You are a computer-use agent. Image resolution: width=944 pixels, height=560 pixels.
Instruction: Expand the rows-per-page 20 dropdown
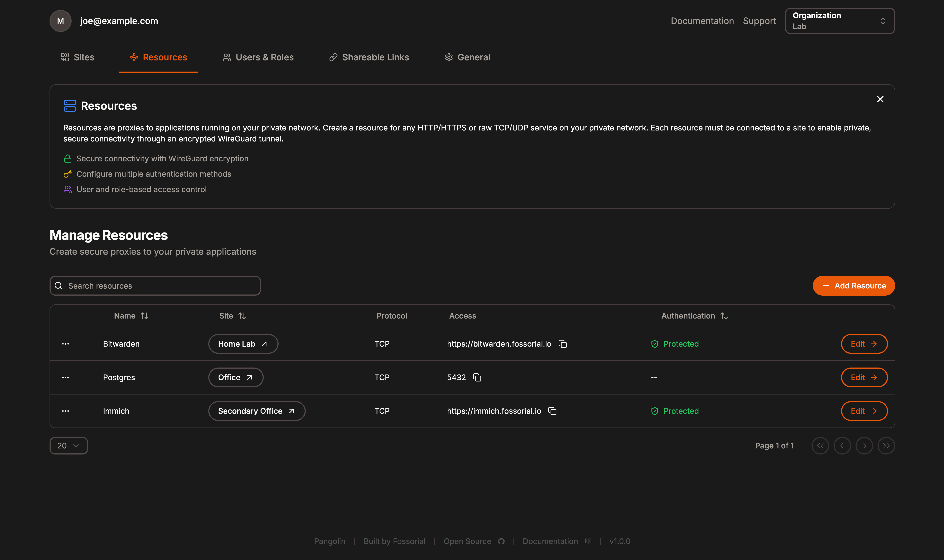[x=69, y=446]
